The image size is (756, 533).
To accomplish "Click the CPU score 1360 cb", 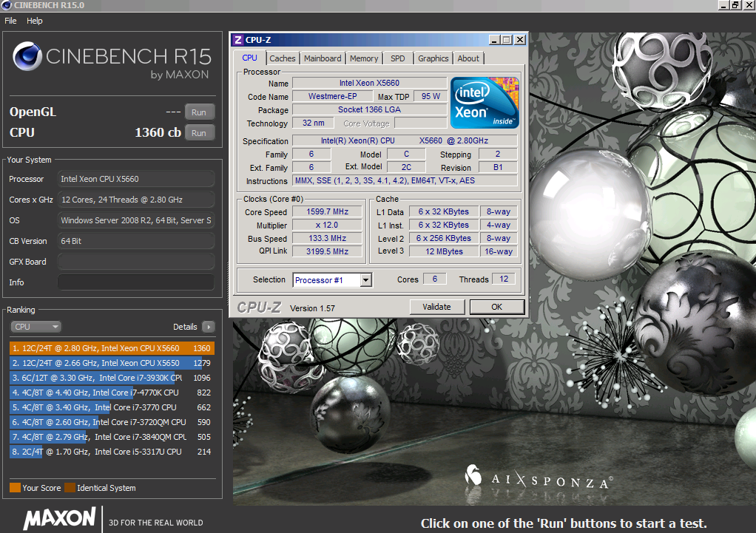I will tap(158, 132).
